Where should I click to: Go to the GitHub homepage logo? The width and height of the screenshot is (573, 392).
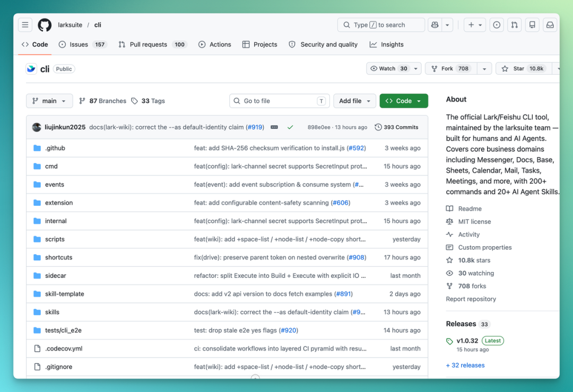click(45, 25)
